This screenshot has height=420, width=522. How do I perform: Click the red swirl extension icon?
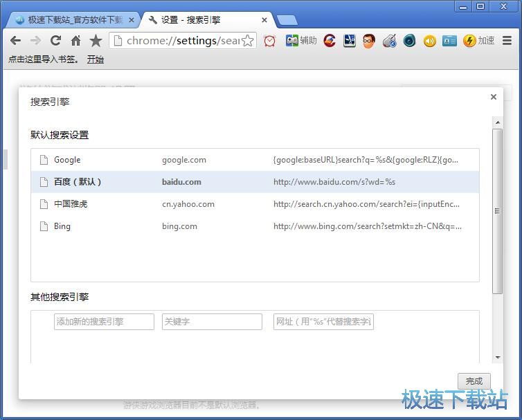330,41
